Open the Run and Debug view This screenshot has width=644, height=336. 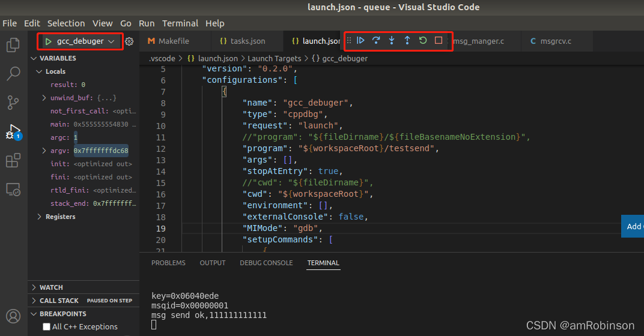(x=14, y=132)
